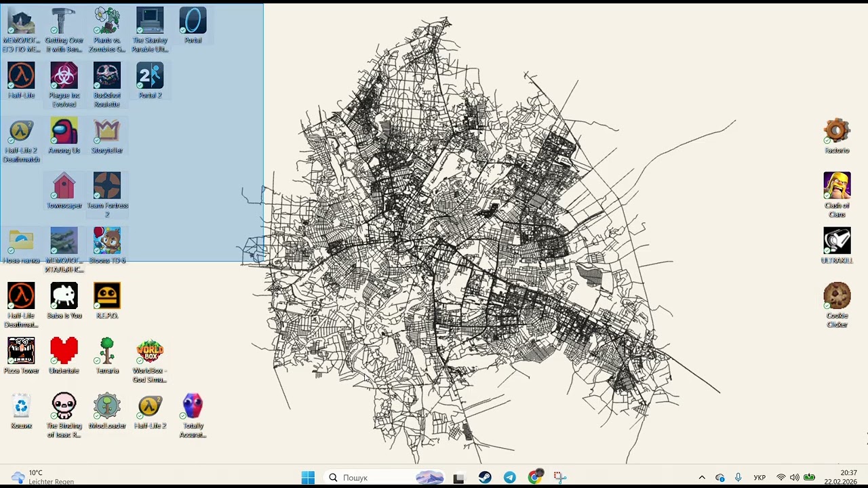Open the Snipping Tool taskbar icon
Viewport: 868px width, 488px height.
(x=560, y=477)
